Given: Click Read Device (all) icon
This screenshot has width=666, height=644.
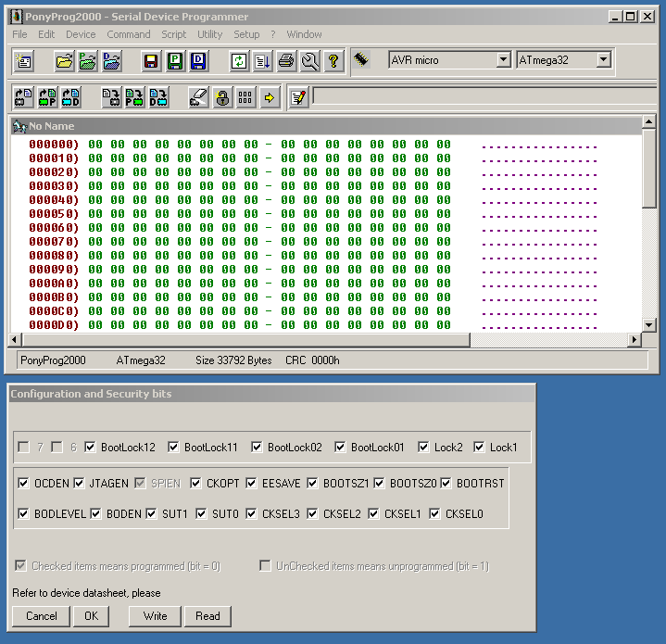Looking at the screenshot, I should click(23, 97).
